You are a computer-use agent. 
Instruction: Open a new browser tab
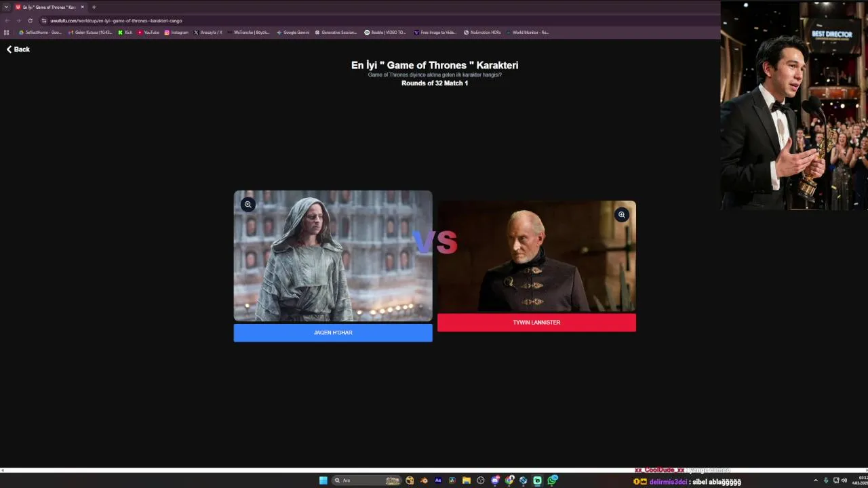[x=94, y=7]
